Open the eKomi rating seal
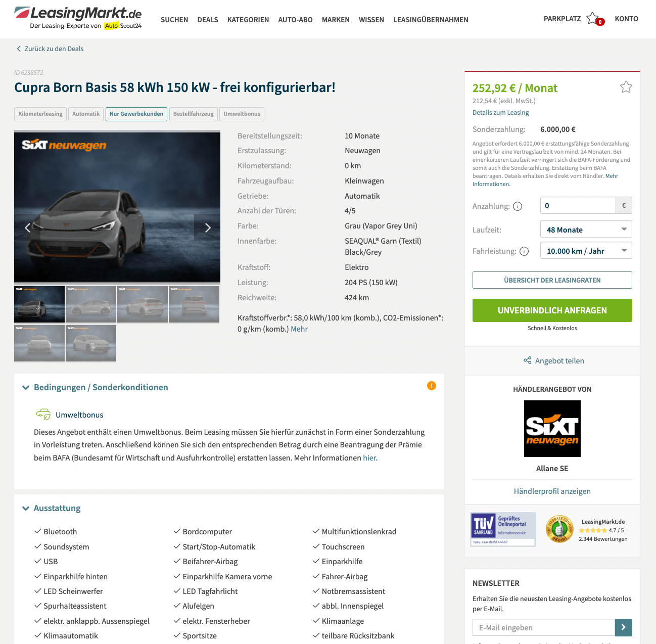This screenshot has width=656, height=644. [x=559, y=529]
